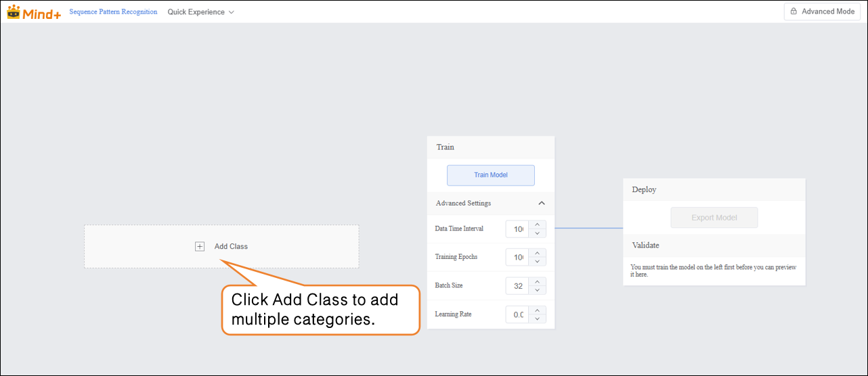This screenshot has width=868, height=376.
Task: Collapse the Advanced Settings section
Action: [542, 203]
